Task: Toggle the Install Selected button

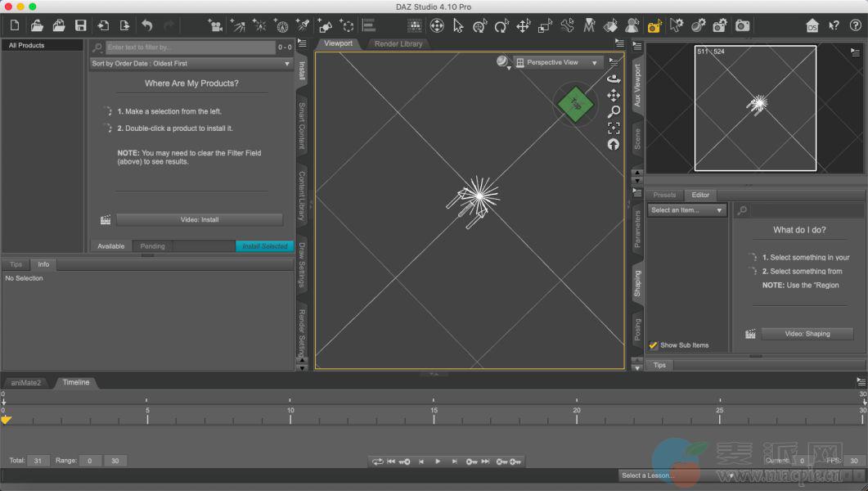Action: 264,246
